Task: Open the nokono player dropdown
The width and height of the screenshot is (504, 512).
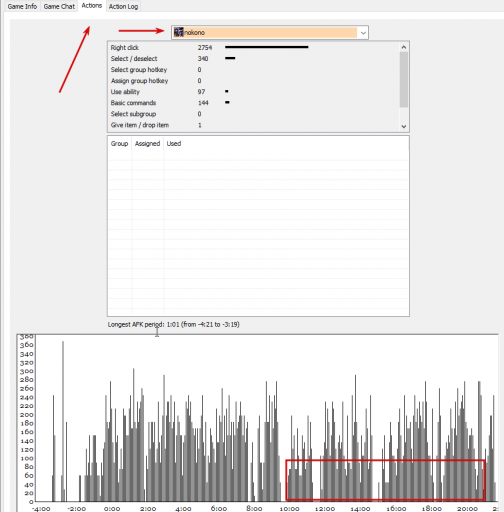Action: (x=270, y=32)
